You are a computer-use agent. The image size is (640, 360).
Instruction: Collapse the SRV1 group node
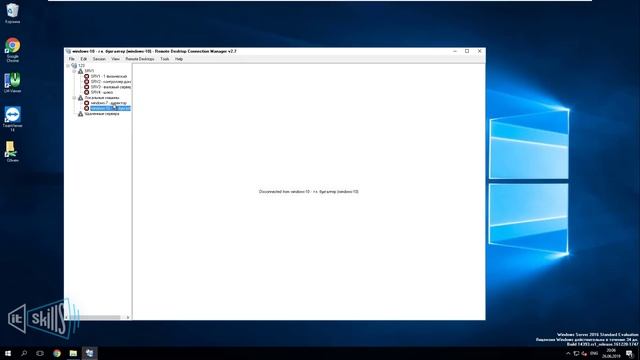coord(74,71)
